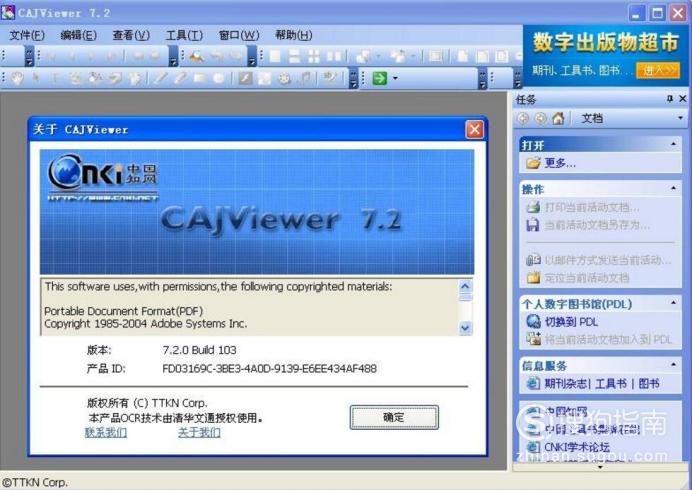
Task: Click the home icon in task pane
Action: (558, 118)
